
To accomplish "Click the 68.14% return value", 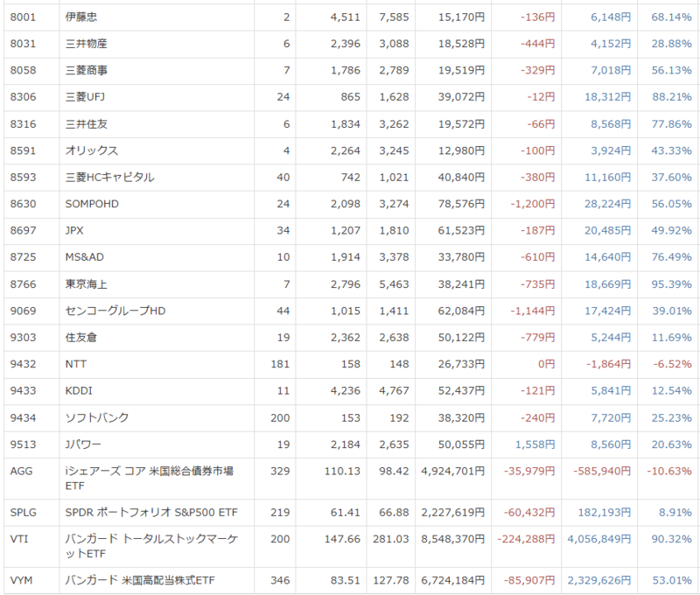I will 671,17.
